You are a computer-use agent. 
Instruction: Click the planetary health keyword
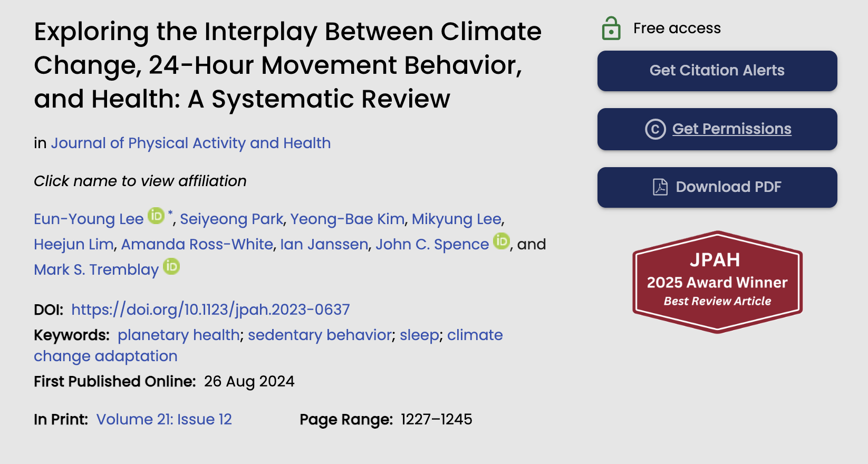coord(179,335)
